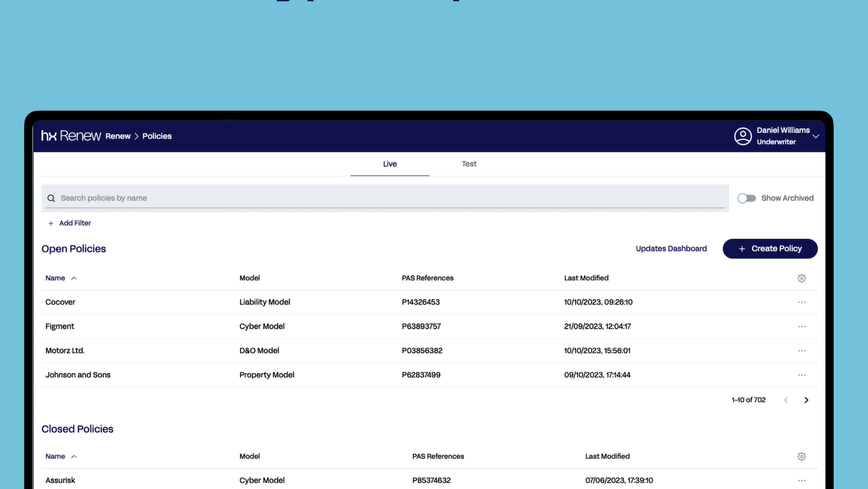Go to previous page of Open Policies
868x489 pixels.
[786, 400]
